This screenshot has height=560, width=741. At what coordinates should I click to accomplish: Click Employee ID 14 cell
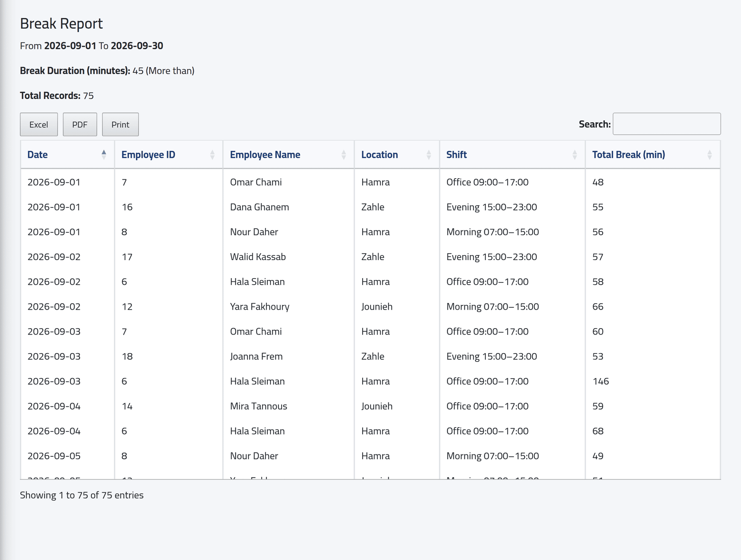click(x=127, y=406)
